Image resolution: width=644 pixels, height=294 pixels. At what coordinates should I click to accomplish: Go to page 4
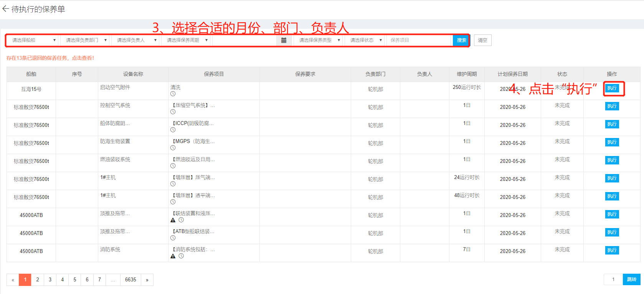[63, 280]
